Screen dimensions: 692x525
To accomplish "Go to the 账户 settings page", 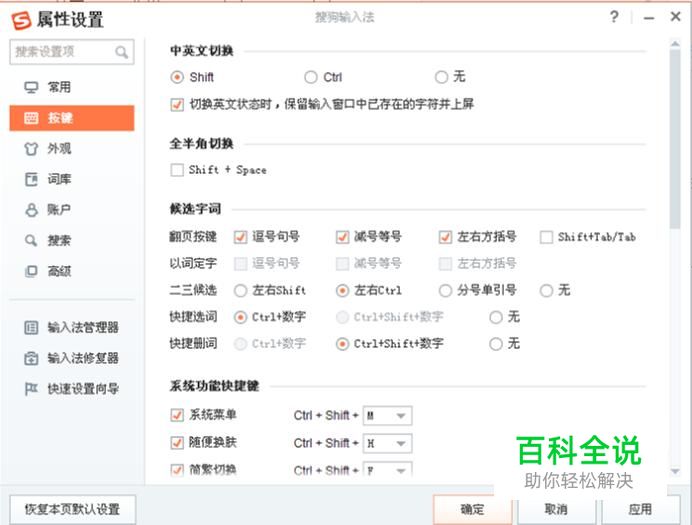I will pos(71,210).
